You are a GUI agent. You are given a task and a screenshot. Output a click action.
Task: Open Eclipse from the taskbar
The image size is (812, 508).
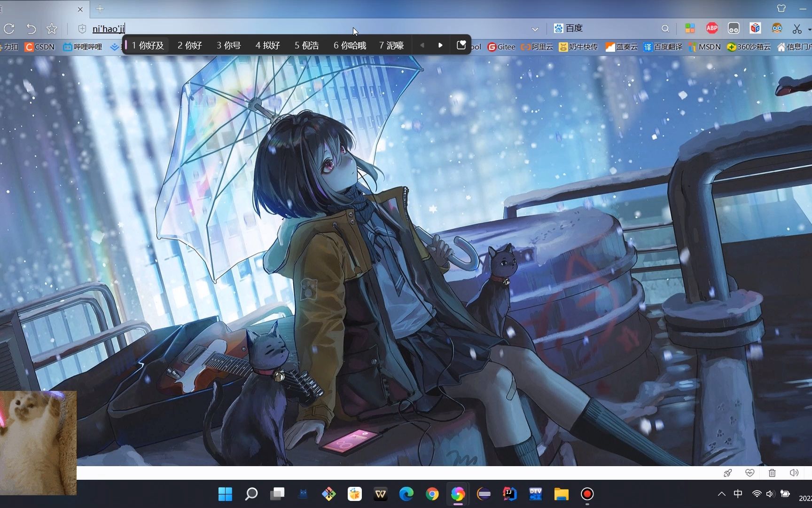click(484, 494)
